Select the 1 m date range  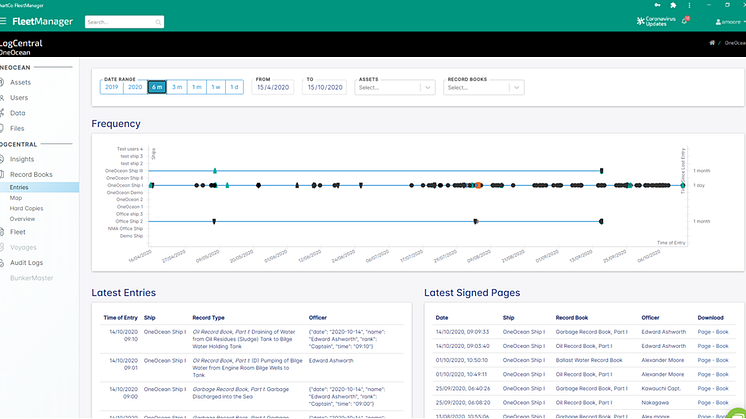coord(197,87)
